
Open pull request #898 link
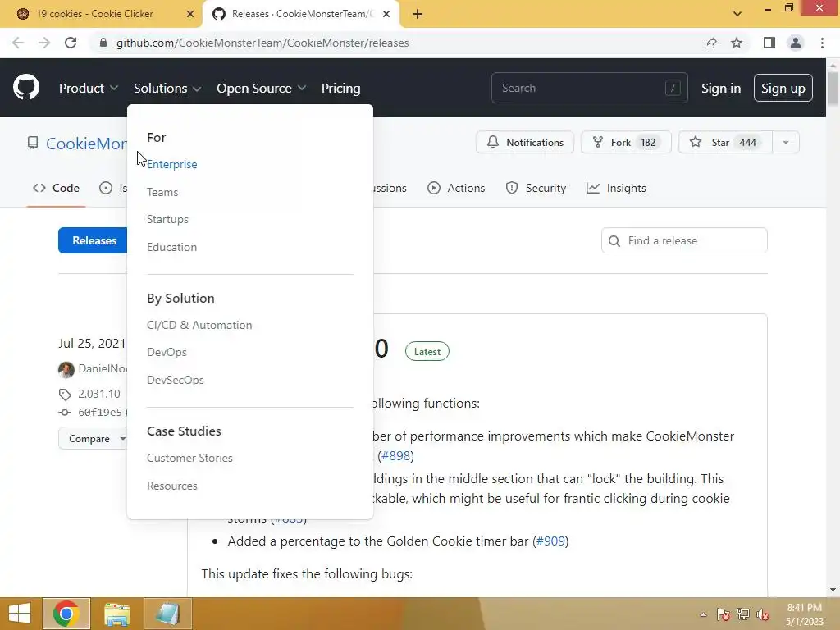click(x=396, y=456)
